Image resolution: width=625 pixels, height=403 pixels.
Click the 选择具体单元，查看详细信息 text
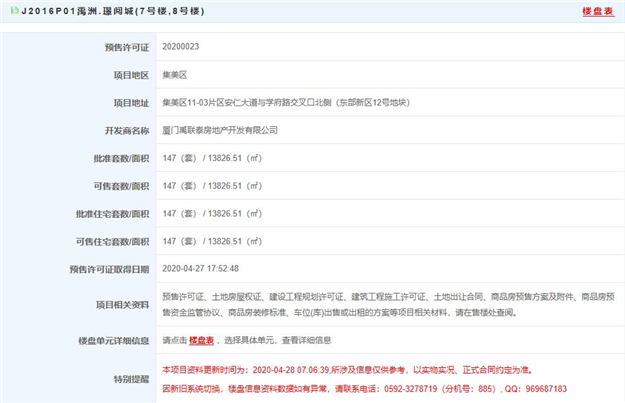click(278, 340)
